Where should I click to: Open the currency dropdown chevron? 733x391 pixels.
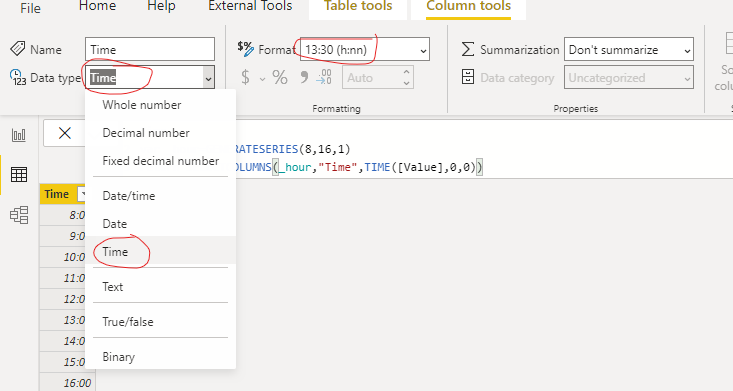click(x=262, y=79)
